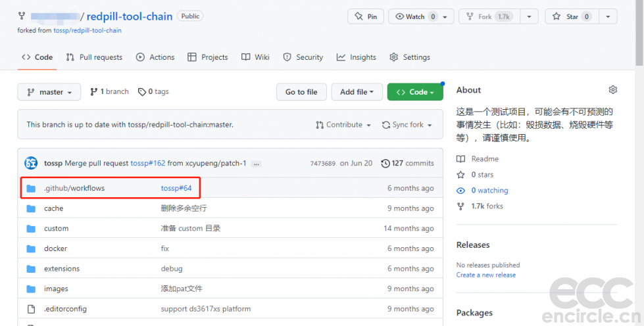644x326 pixels.
Task: Click the About section gear icon
Action: 613,90
